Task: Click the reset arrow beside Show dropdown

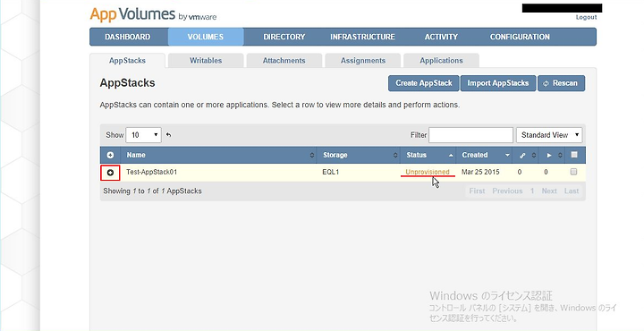Action: coord(168,135)
